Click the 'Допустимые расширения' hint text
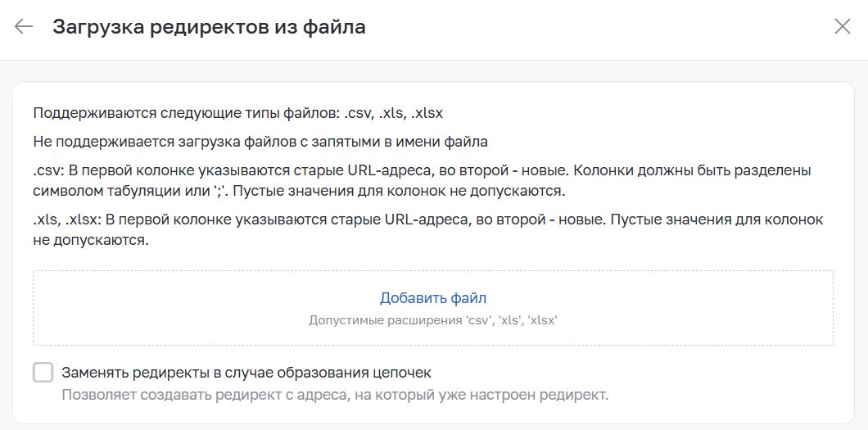 [433, 320]
